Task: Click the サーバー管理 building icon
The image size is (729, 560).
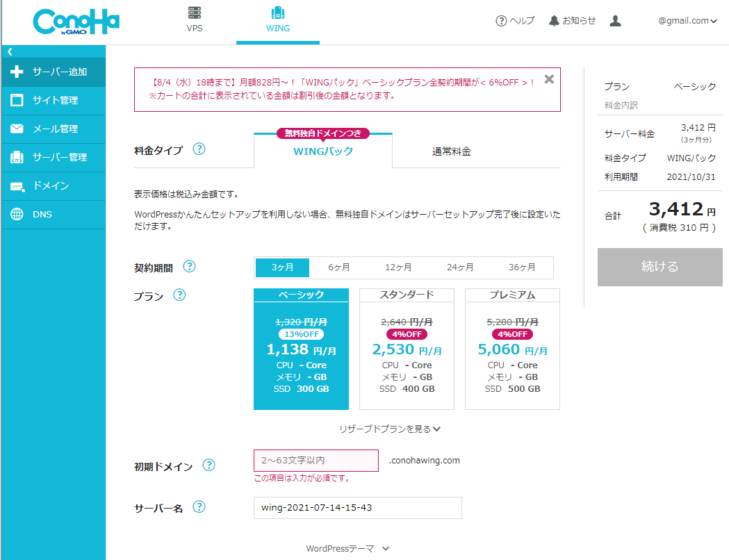Action: (x=17, y=157)
